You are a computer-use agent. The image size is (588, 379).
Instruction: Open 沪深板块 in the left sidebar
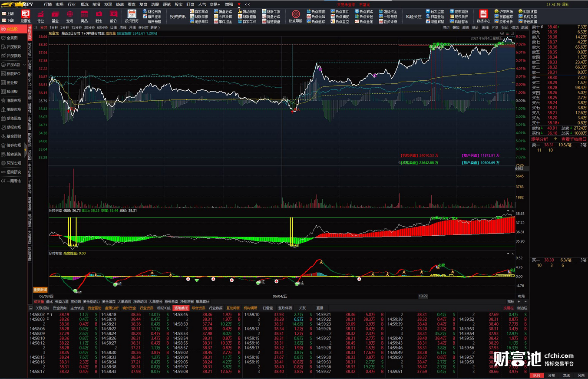[12, 47]
